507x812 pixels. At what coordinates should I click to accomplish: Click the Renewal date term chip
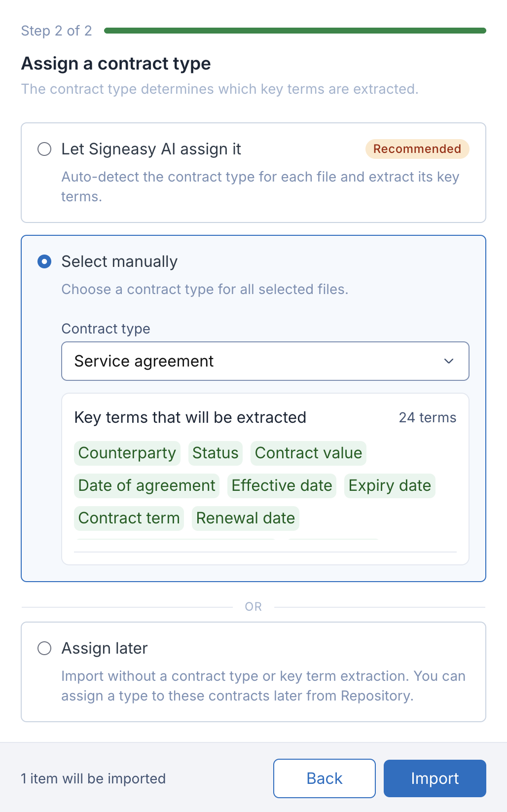(x=246, y=518)
